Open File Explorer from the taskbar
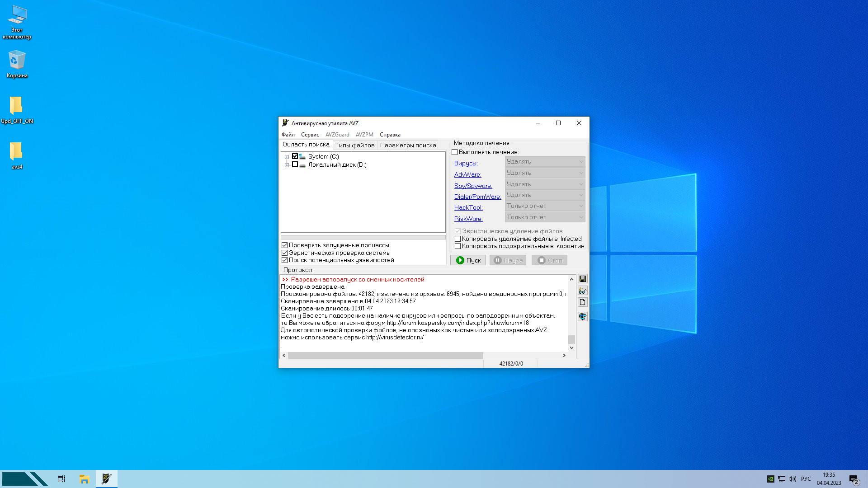The width and height of the screenshot is (868, 488). (x=84, y=479)
